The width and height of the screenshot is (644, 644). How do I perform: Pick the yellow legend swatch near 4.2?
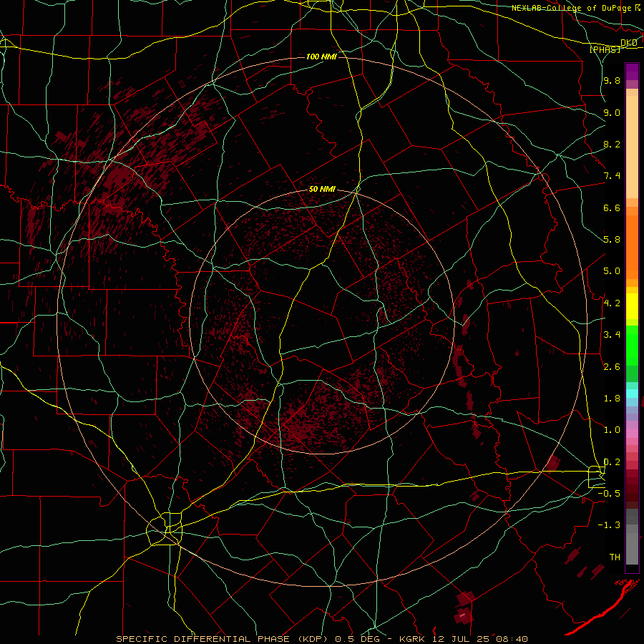[632, 306]
